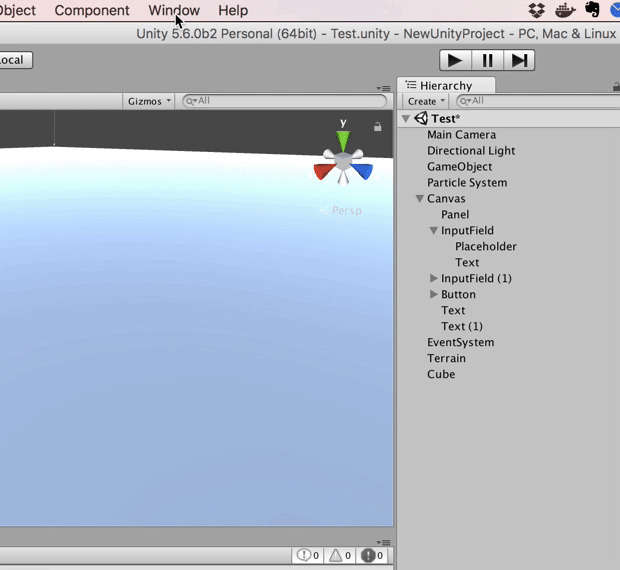Toggle console info message filter
The height and width of the screenshot is (570, 620).
click(308, 555)
